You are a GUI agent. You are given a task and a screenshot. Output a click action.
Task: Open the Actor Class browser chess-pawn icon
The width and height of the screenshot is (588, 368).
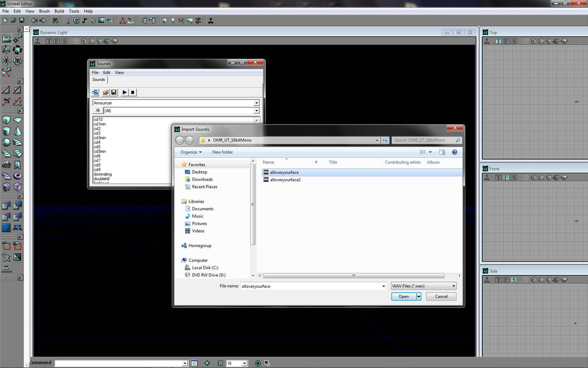pos(67,21)
